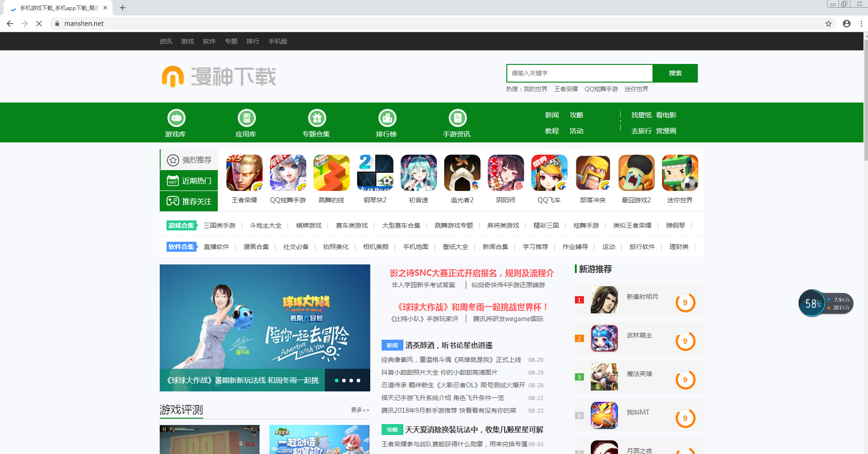868x454 pixels.
Task: Open the 壁纸大全 collection link
Action: (x=456, y=247)
